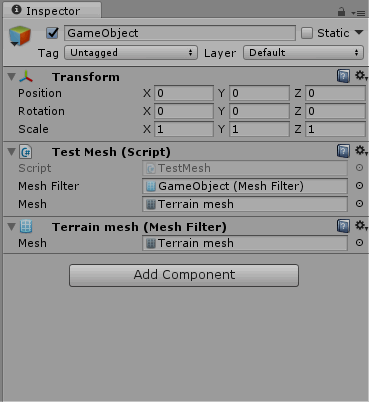
Task: Open Transform help reference book icon
Action: click(343, 76)
